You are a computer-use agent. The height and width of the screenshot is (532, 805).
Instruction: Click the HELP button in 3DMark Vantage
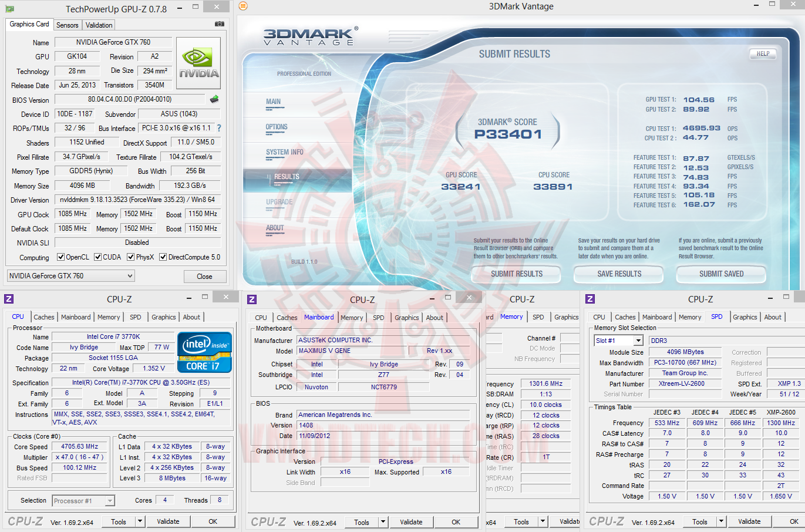(763, 53)
